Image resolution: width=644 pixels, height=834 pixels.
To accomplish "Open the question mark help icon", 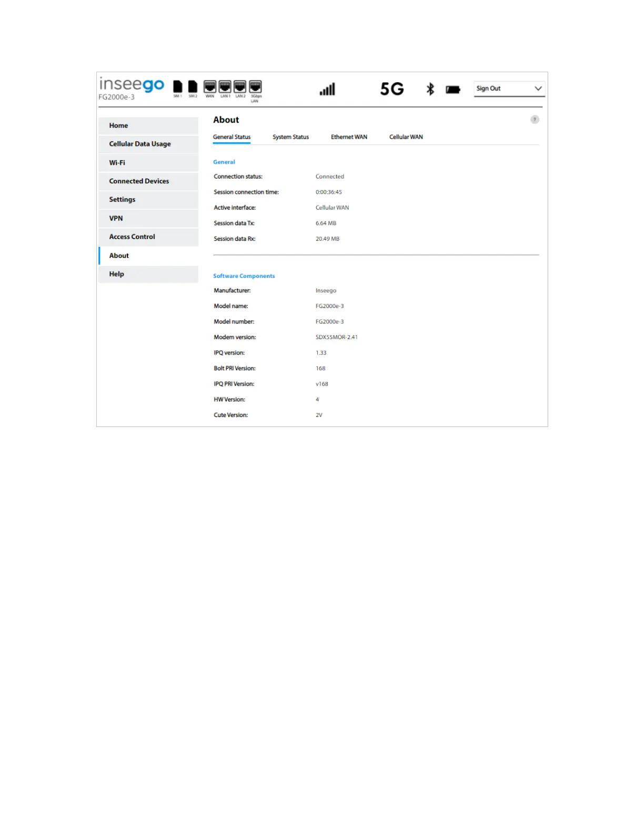I will [535, 120].
